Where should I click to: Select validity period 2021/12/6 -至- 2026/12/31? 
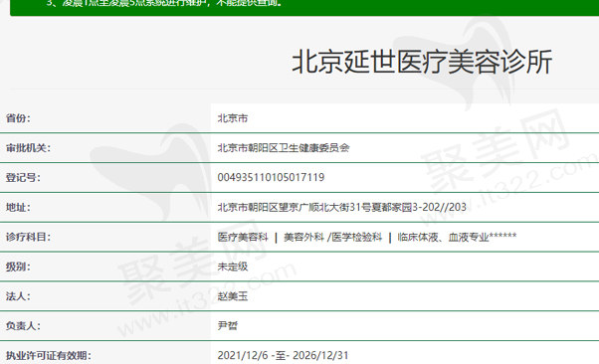point(283,356)
